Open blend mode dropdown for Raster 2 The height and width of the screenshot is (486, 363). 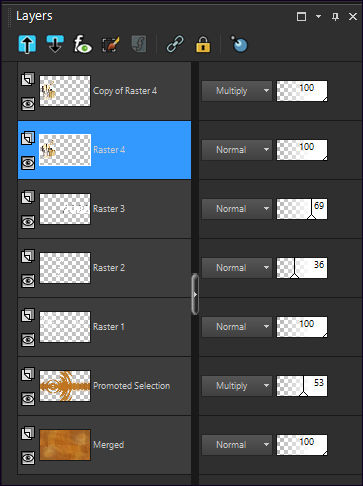point(237,268)
